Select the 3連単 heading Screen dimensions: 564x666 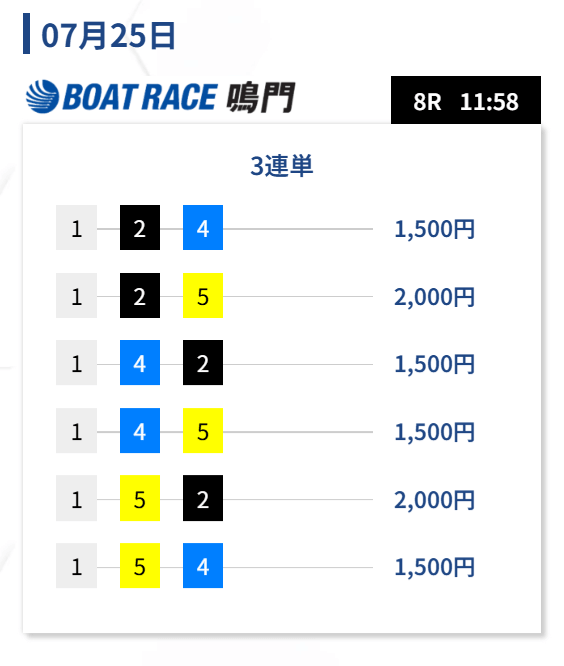282,166
